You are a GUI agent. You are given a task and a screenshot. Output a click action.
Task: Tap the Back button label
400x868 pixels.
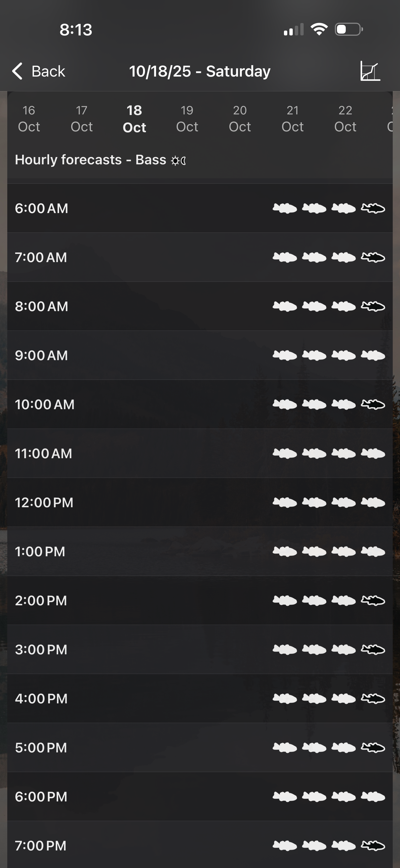(48, 71)
